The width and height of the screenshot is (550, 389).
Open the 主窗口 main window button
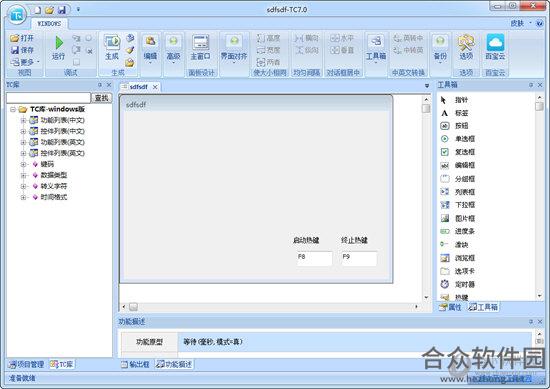pos(200,47)
